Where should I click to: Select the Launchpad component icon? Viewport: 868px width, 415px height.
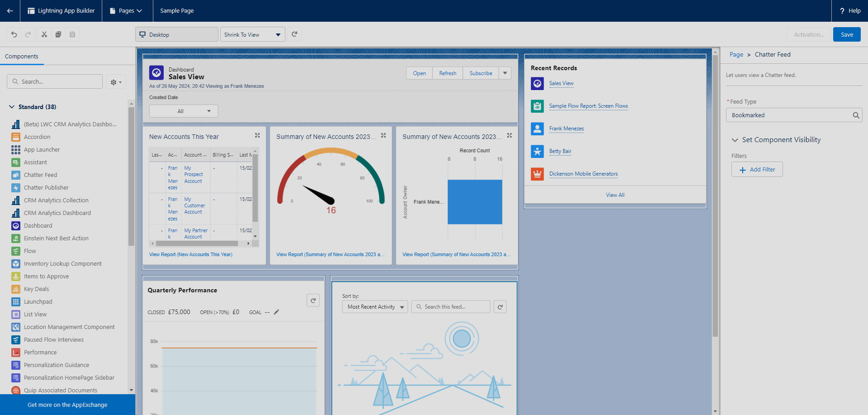coord(16,302)
